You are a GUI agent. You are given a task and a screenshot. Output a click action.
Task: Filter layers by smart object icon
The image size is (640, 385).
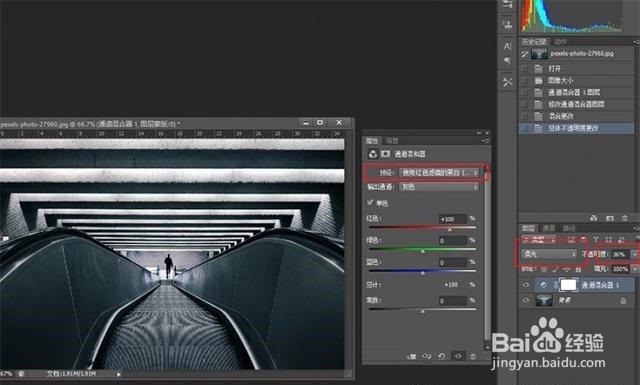pos(621,240)
